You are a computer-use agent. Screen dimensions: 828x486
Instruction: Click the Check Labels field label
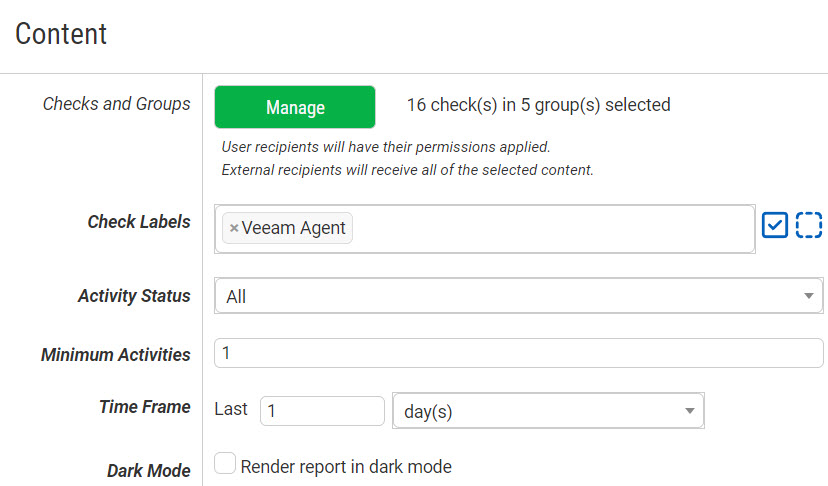tap(138, 222)
